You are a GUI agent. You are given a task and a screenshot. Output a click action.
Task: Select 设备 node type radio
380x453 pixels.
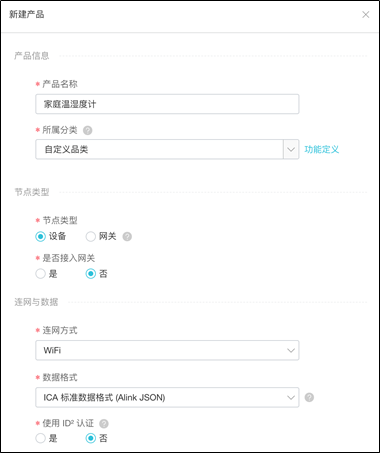pos(41,237)
